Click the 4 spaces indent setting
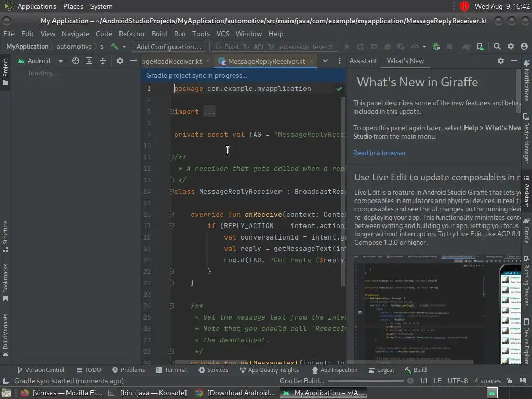 click(487, 381)
